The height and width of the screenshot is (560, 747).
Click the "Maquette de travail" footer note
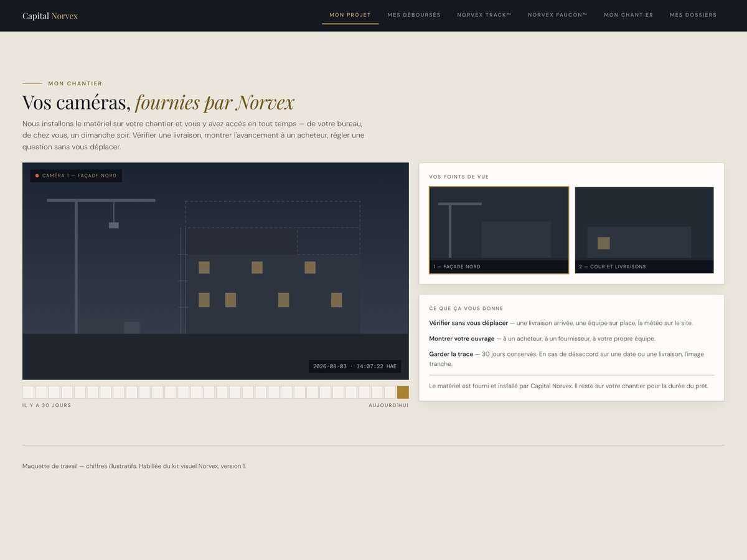134,466
